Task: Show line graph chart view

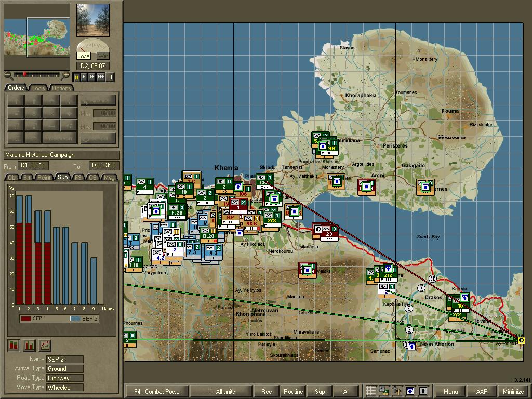Action: point(45,345)
